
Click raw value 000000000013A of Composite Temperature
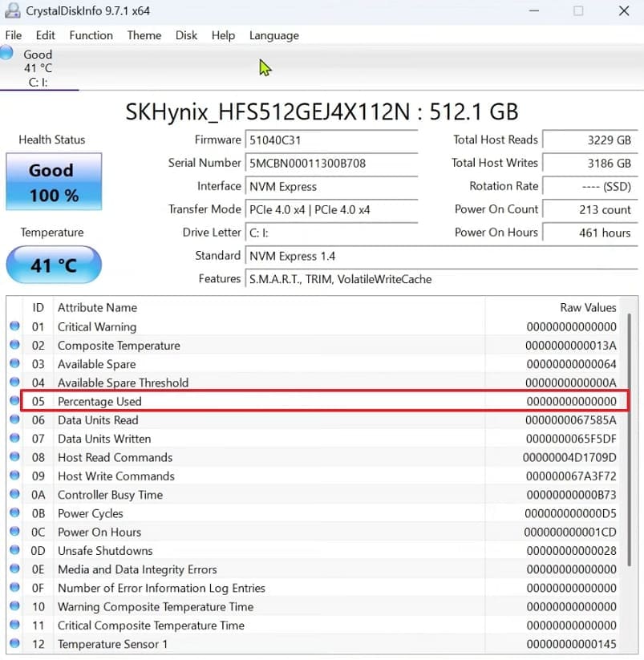point(571,346)
